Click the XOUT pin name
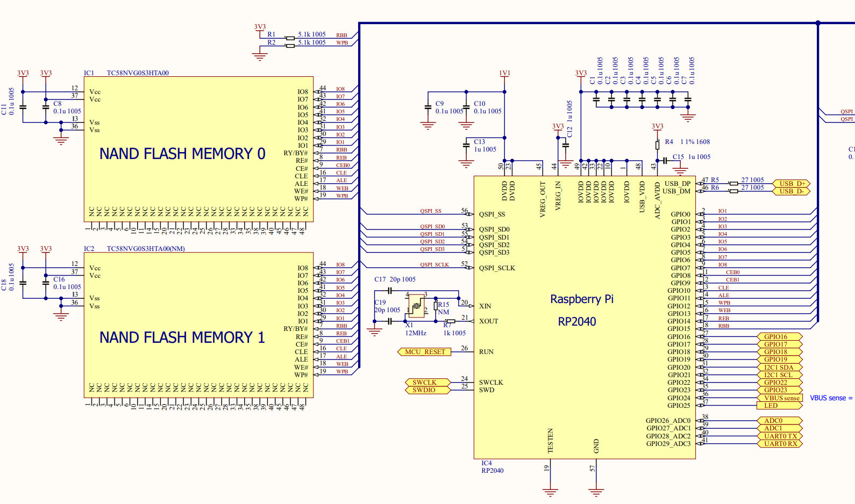Screen dimensions: 855x504 pyautogui.click(x=489, y=321)
